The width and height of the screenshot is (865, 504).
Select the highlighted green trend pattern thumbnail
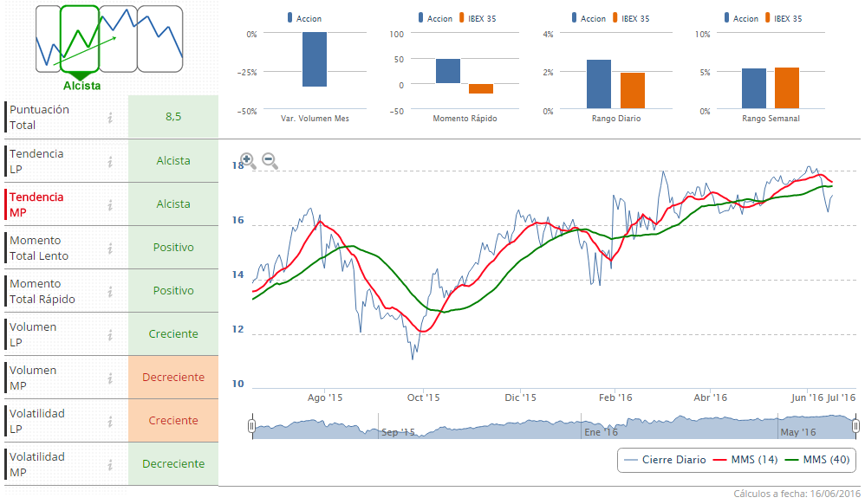pyautogui.click(x=81, y=39)
